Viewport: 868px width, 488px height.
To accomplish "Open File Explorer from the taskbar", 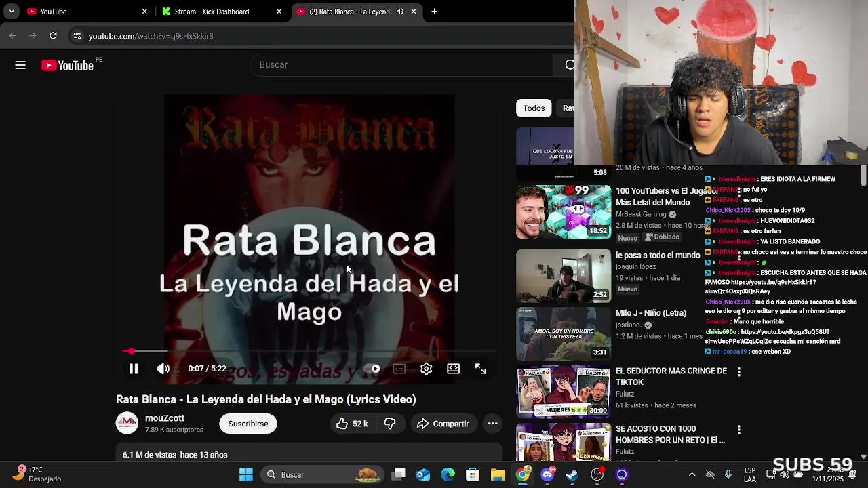I will coord(498,474).
